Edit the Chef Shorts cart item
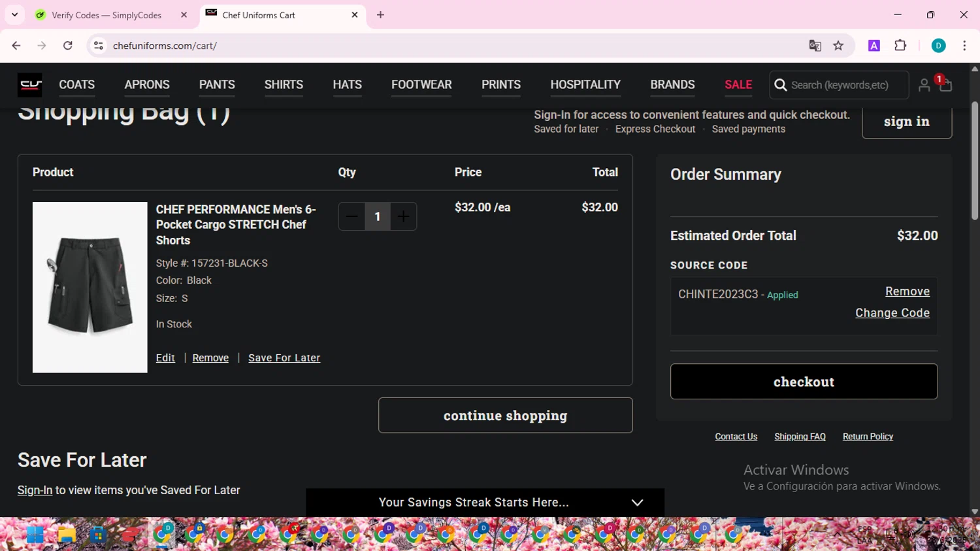980x551 pixels. pyautogui.click(x=165, y=358)
